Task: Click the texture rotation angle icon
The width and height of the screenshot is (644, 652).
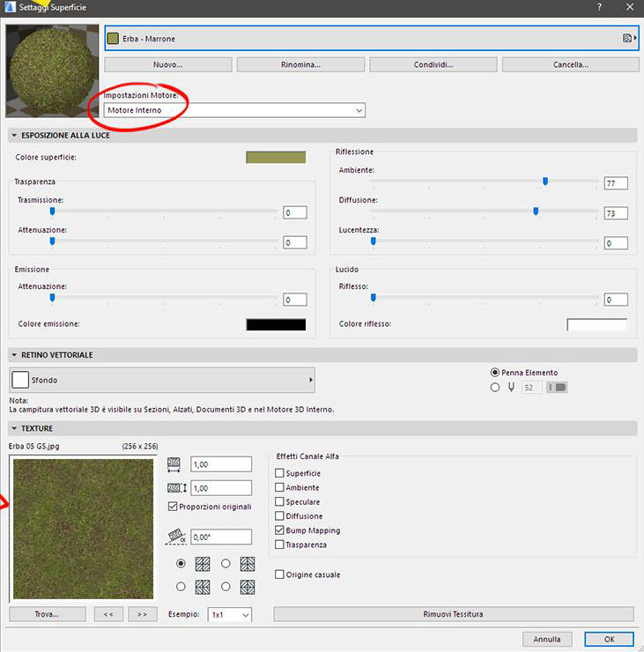Action: [176, 534]
